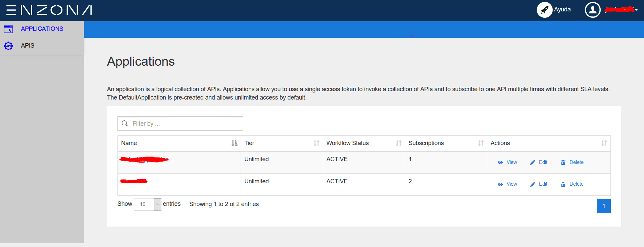
Task: Click the Applications page heading
Action: 141,62
